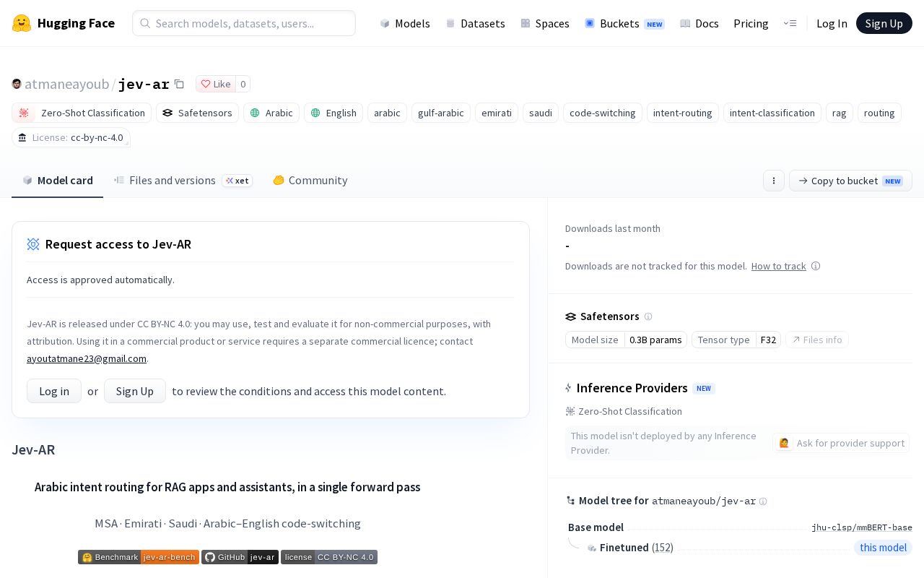
Task: Open the Safetensors tag
Action: (x=197, y=113)
